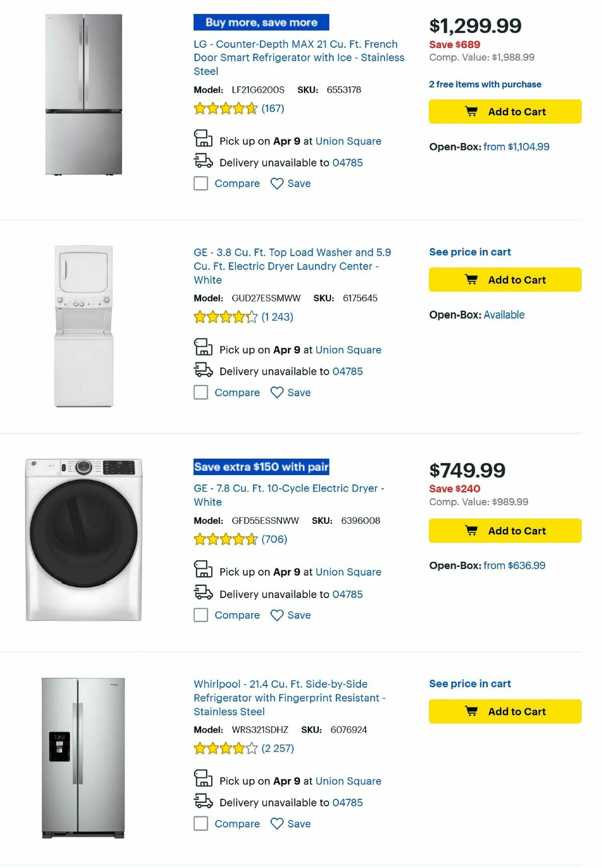Click the 04785 zip code link under the GE dryer

[347, 594]
